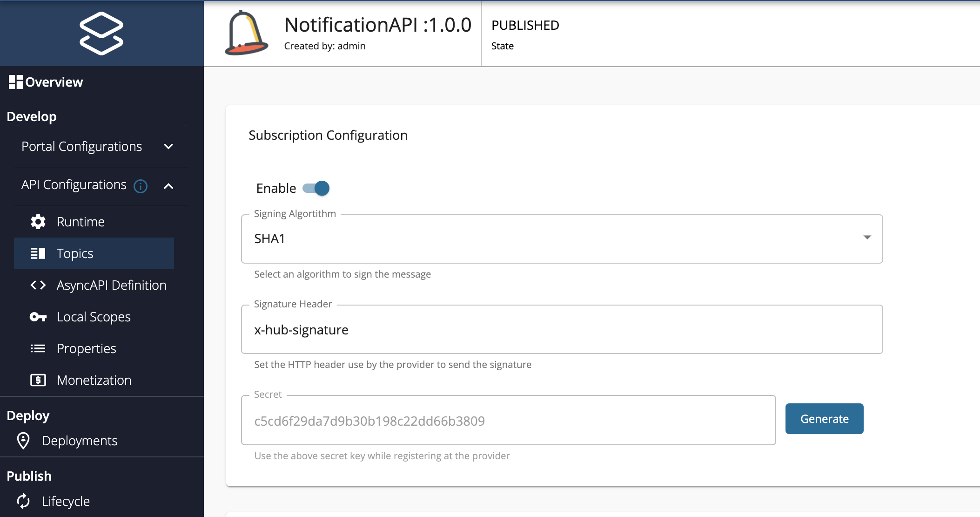This screenshot has width=980, height=517.
Task: Click the Generate secret key button
Action: pos(824,418)
